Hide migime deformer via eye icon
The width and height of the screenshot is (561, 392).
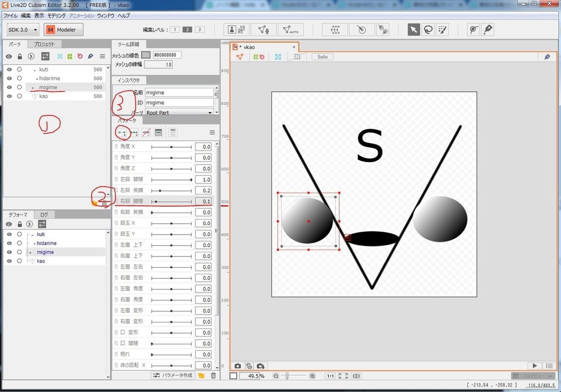[9, 252]
